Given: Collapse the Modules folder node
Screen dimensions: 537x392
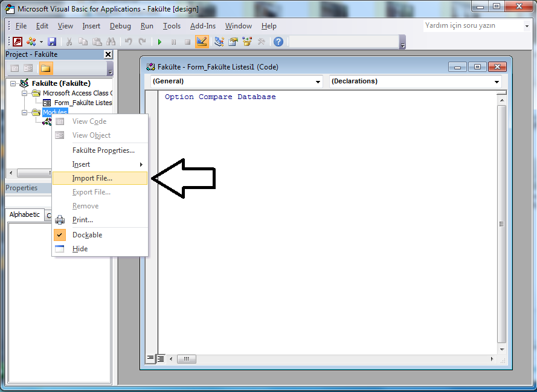Looking at the screenshot, I should click(x=24, y=112).
